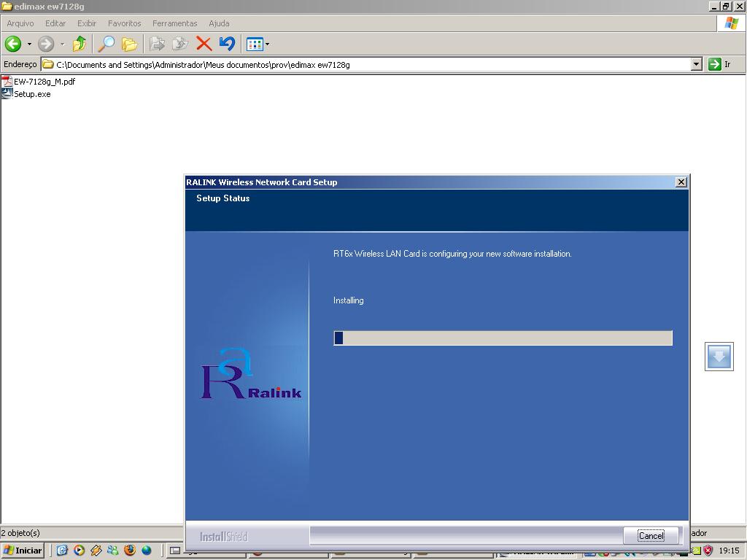Image resolution: width=747 pixels, height=560 pixels.
Task: Launch Winamp from quick launch
Action: 96,551
